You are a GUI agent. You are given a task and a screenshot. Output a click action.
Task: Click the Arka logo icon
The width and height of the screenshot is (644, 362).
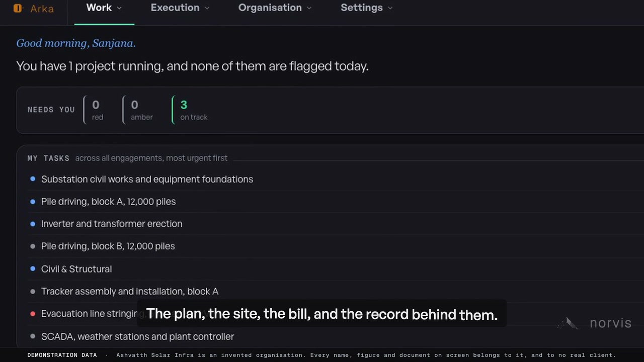(x=18, y=8)
